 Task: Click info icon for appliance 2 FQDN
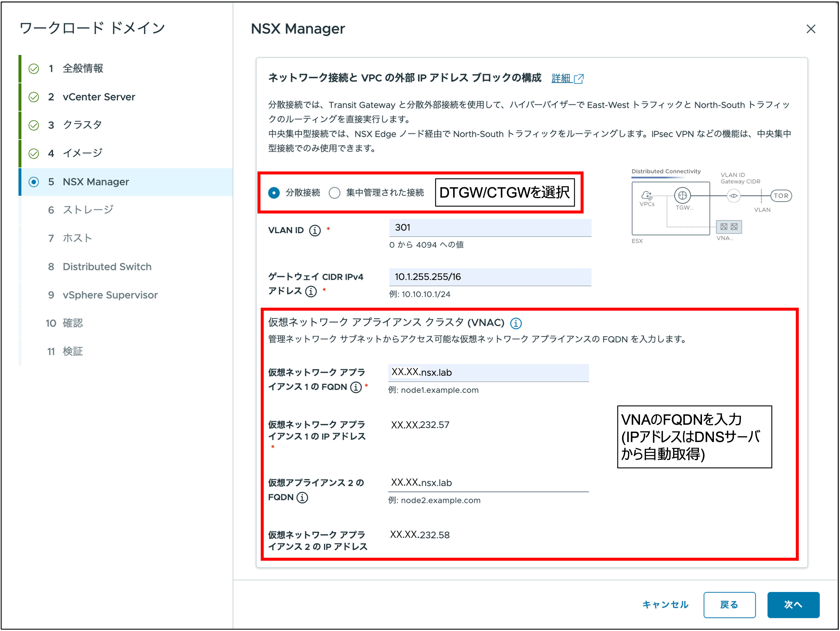click(302, 497)
